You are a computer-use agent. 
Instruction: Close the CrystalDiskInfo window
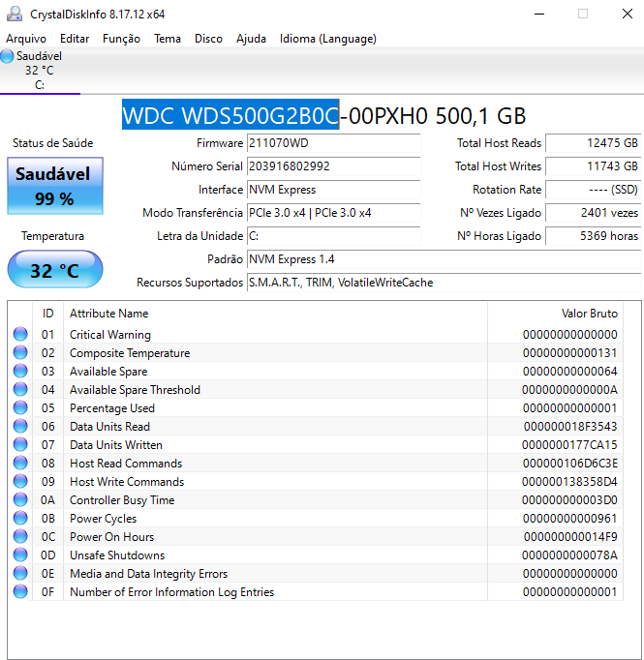click(628, 14)
